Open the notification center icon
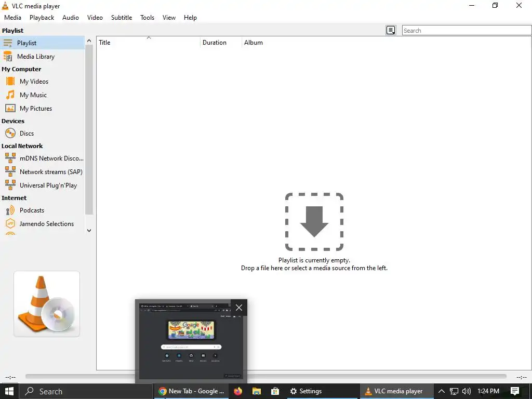This screenshot has width=532, height=399. point(515,391)
